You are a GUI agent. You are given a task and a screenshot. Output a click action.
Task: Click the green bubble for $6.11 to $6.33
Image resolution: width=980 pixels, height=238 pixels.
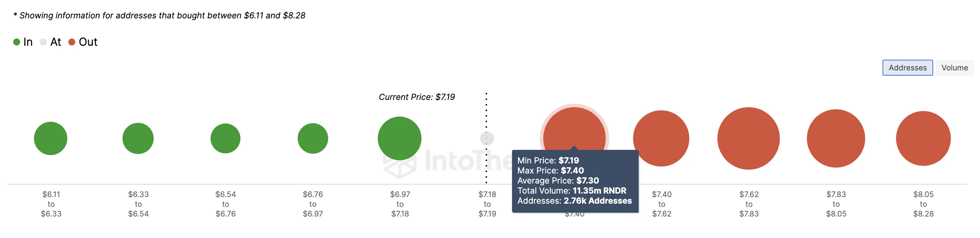pos(51,138)
